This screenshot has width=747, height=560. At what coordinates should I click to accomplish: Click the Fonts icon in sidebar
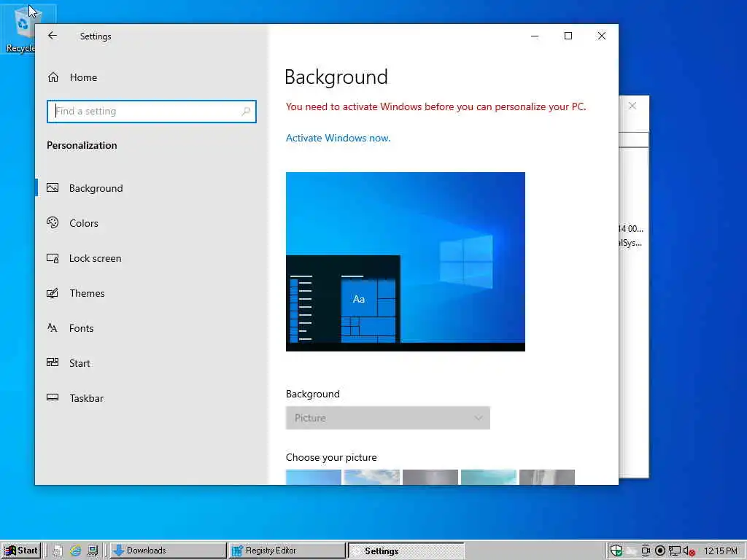click(x=53, y=327)
